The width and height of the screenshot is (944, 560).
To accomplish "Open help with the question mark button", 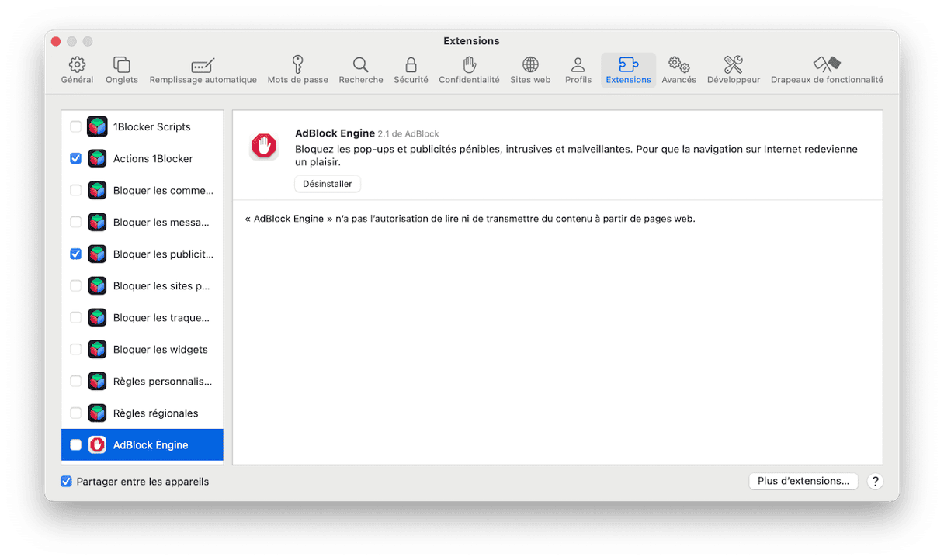I will pyautogui.click(x=875, y=481).
